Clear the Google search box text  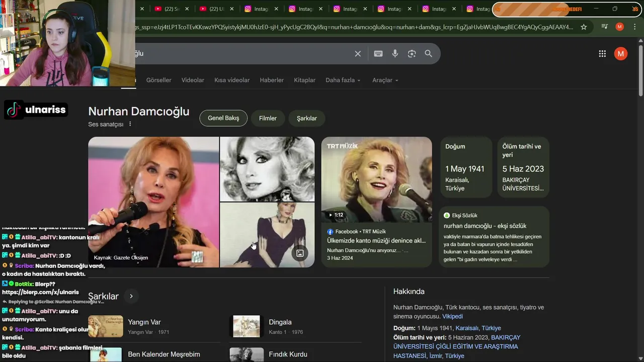(x=358, y=54)
